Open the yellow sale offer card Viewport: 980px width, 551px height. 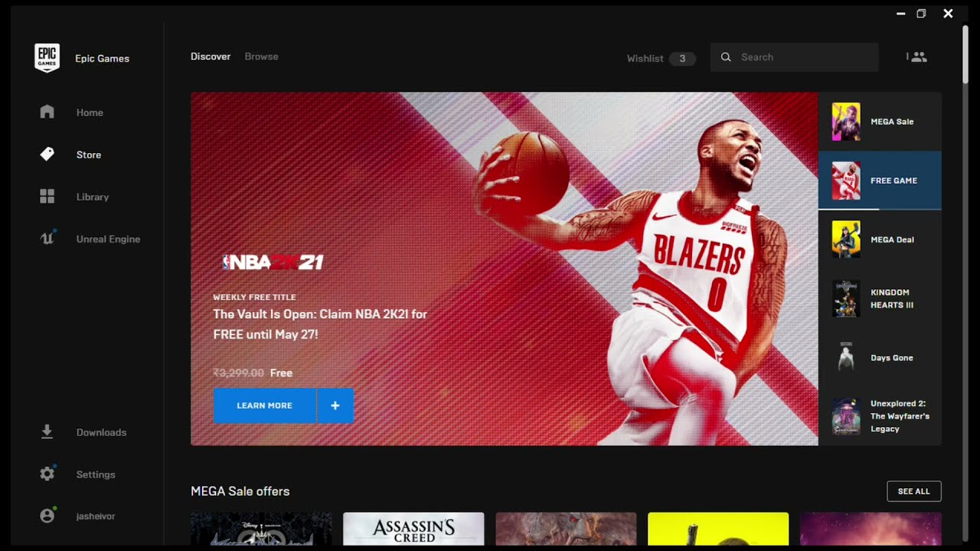718,529
